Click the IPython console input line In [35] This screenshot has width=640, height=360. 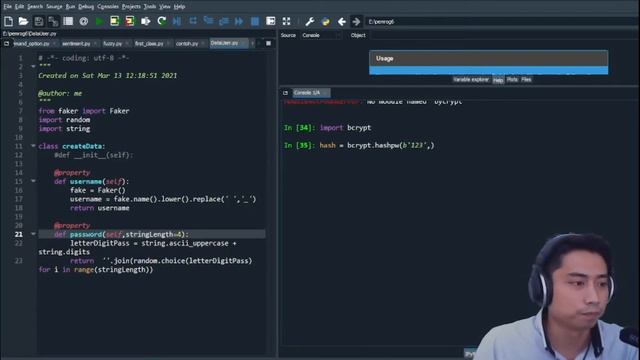click(x=359, y=145)
